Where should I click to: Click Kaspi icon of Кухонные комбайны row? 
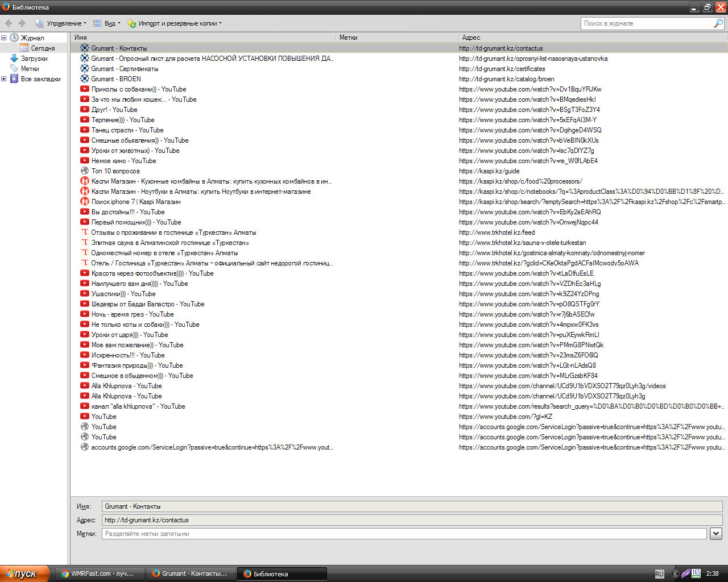pos(85,181)
